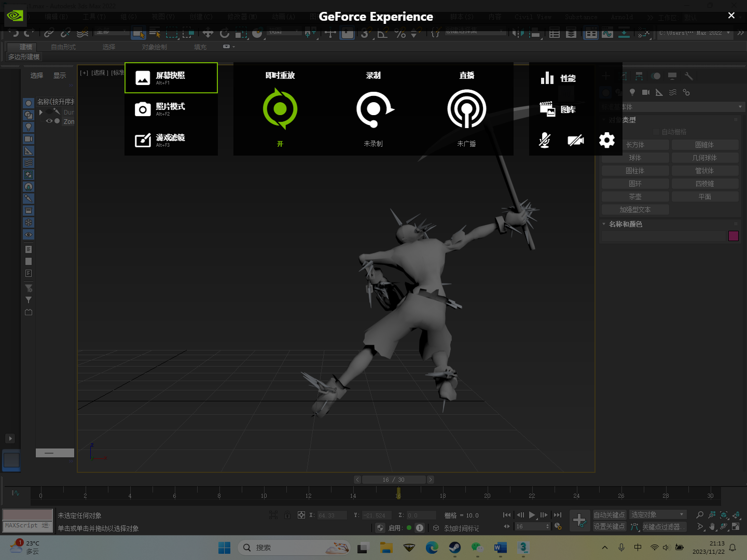Open the scene explorer 显示 menu
The width and height of the screenshot is (747, 560).
point(60,76)
